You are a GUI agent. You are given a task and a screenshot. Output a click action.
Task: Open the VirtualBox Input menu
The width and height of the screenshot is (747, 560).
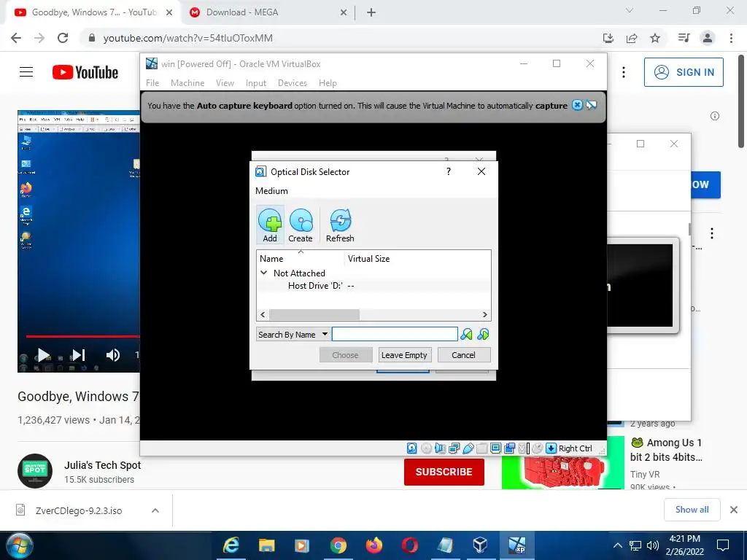pos(256,83)
